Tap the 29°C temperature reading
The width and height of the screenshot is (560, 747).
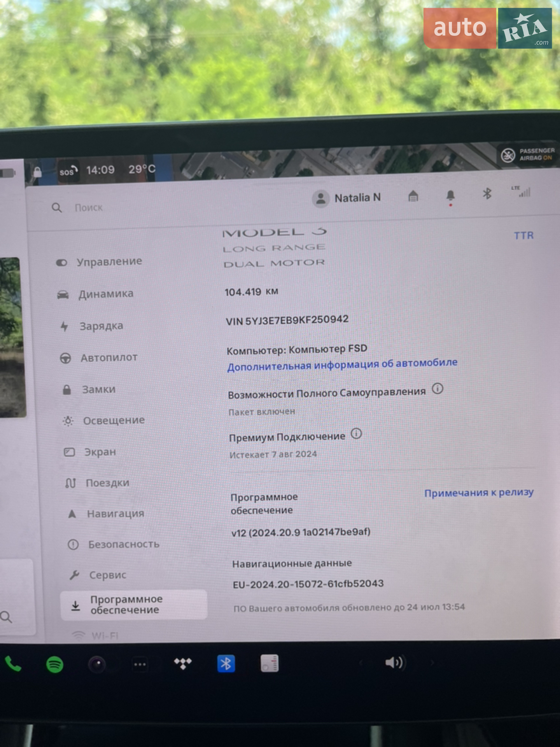142,169
